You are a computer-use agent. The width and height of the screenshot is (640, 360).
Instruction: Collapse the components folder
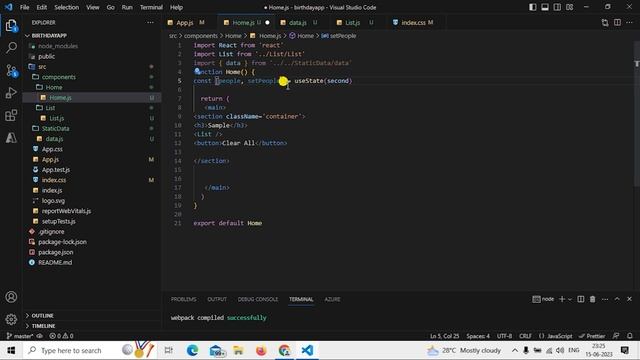pos(58,77)
